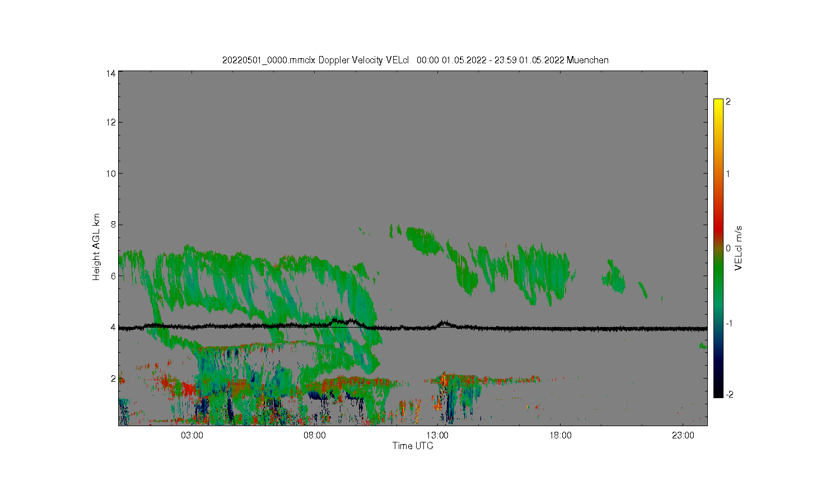Click the colorbar value 1 label
Image resolution: width=840 pixels, height=504 pixels.
[728, 174]
